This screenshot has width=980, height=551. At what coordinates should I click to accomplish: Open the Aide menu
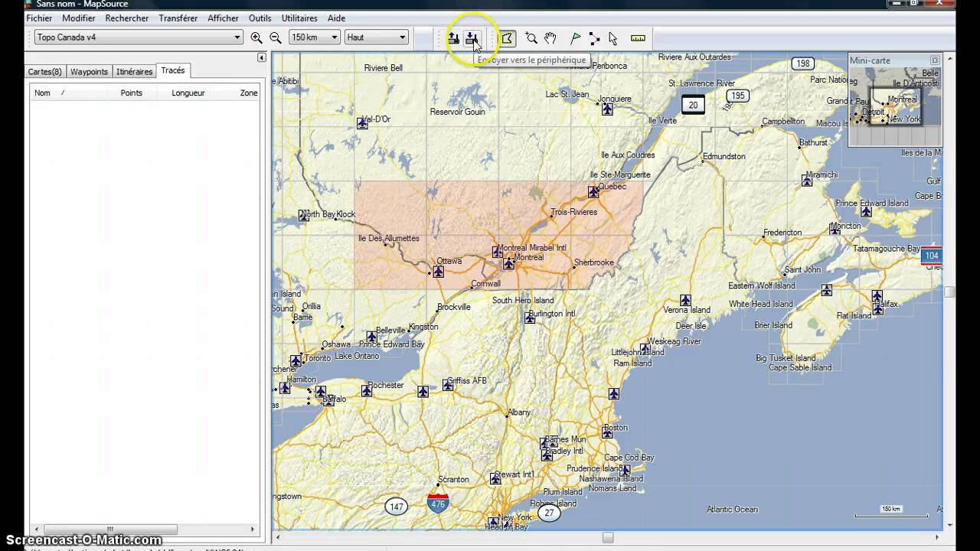tap(336, 18)
